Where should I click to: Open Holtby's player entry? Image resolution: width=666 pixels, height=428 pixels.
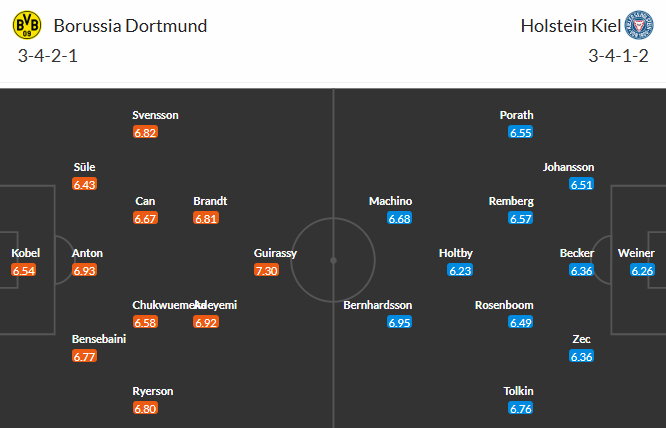(455, 253)
